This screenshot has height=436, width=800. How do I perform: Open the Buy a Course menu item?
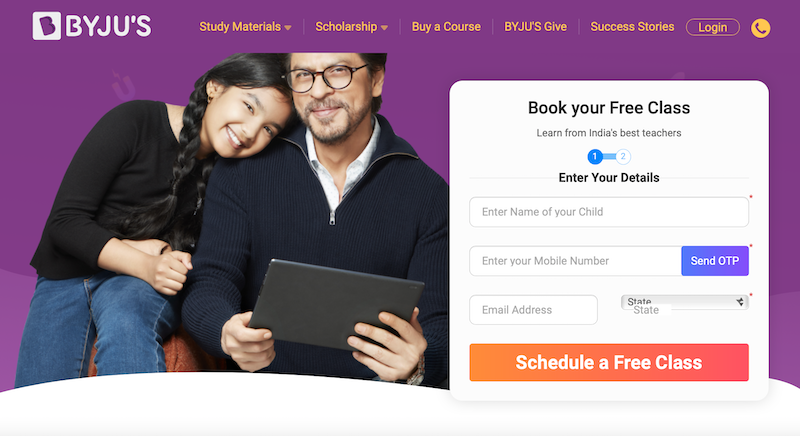click(446, 27)
